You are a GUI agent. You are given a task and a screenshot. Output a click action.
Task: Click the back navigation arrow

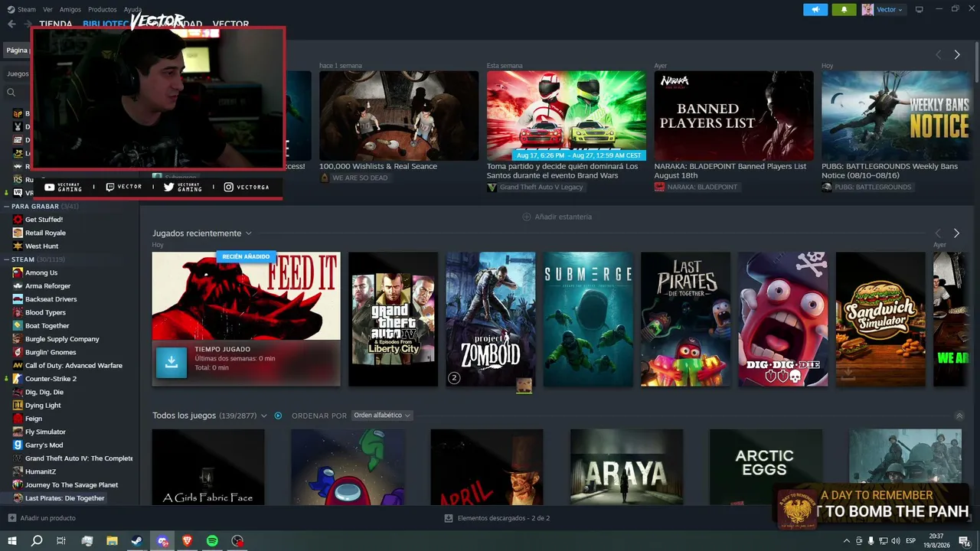11,24
